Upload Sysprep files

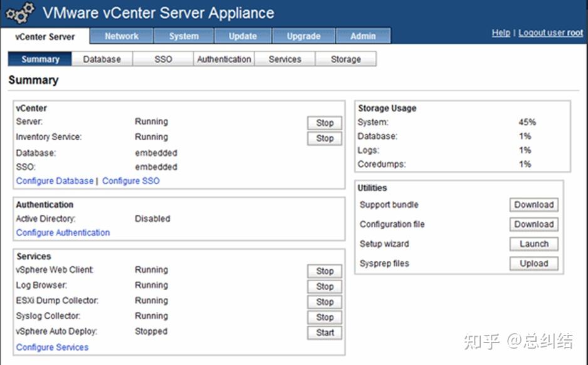[533, 264]
